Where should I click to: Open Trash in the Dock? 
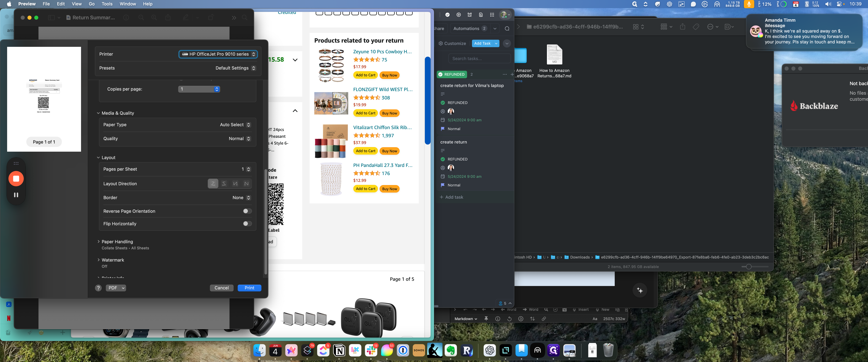tap(608, 350)
